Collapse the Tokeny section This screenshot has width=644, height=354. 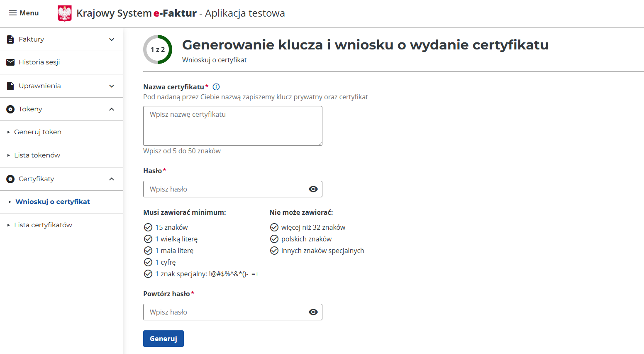(111, 109)
